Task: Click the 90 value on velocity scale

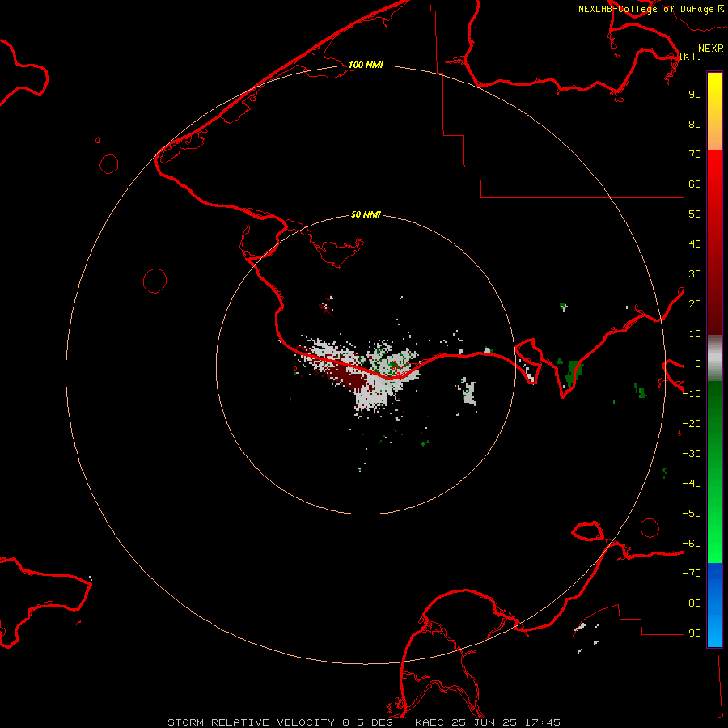Action: [695, 95]
